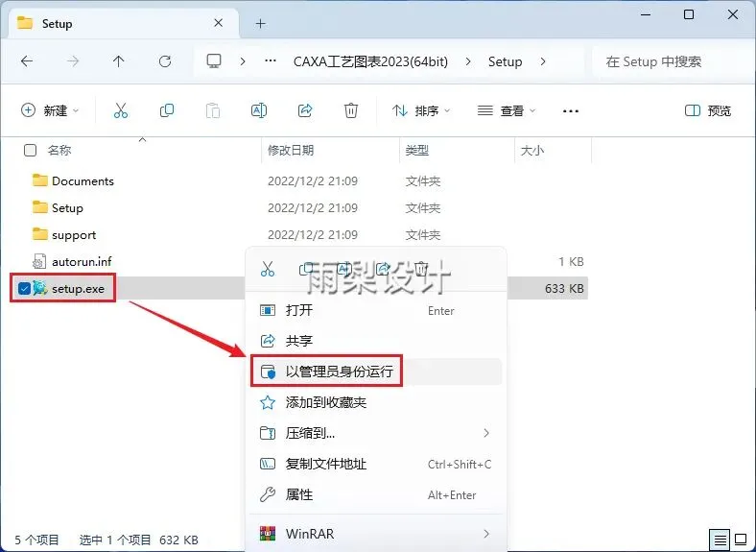Sort by the 大小 column header

point(532,151)
